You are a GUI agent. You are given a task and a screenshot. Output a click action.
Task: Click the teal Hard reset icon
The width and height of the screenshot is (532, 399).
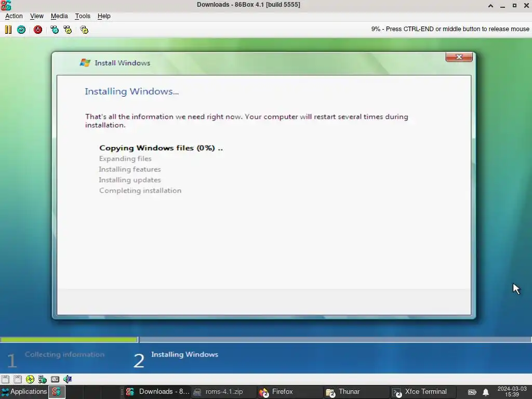pos(21,30)
